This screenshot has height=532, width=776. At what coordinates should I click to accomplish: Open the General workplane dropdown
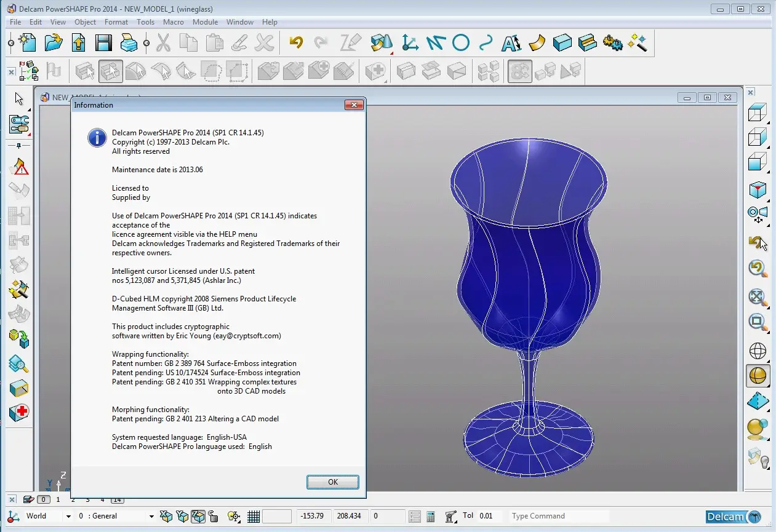pyautogui.click(x=151, y=516)
